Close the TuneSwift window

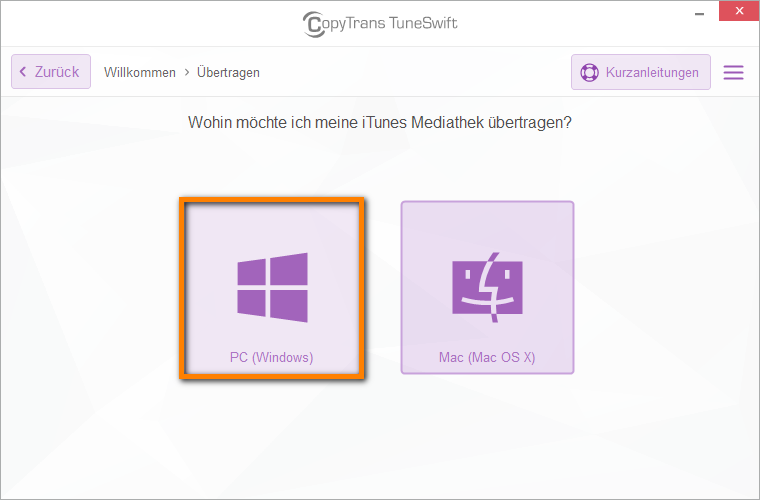(x=739, y=11)
